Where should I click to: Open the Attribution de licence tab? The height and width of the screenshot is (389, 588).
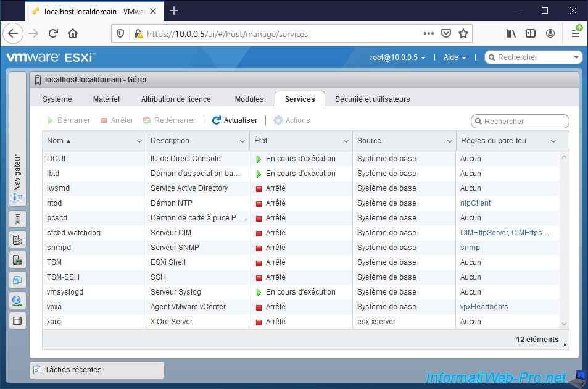(x=176, y=99)
